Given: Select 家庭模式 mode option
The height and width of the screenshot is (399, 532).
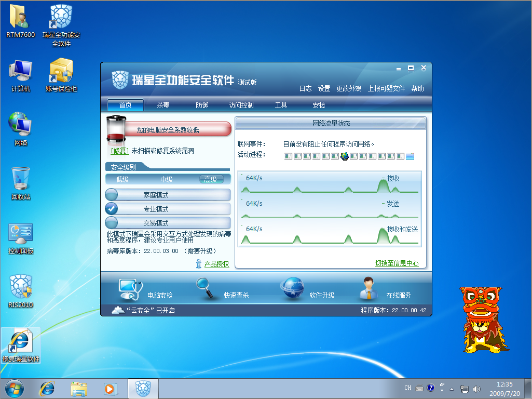Looking at the screenshot, I should 168,195.
